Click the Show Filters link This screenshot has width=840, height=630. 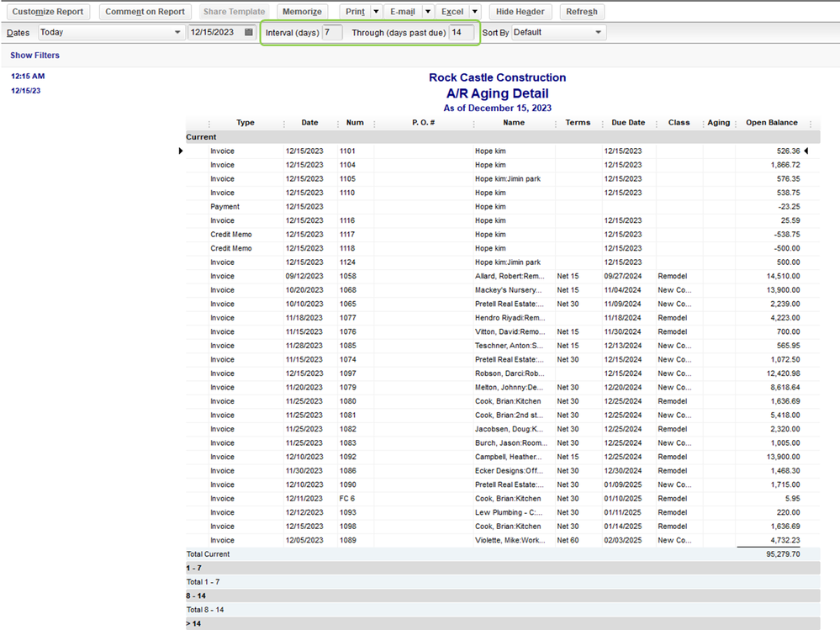pos(34,56)
